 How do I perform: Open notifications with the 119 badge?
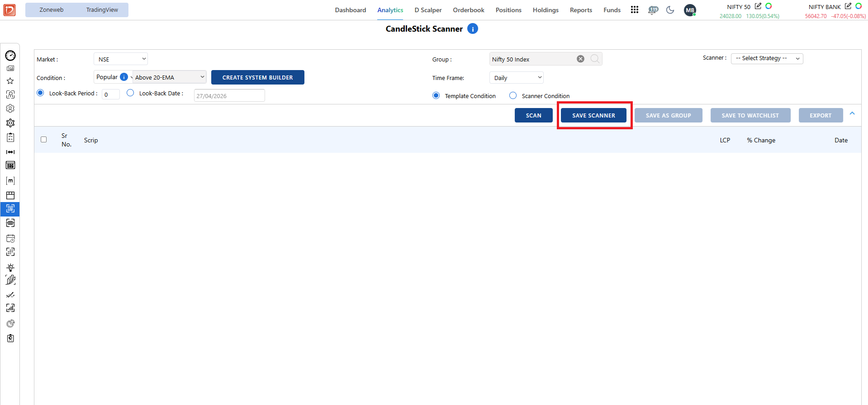click(x=653, y=10)
